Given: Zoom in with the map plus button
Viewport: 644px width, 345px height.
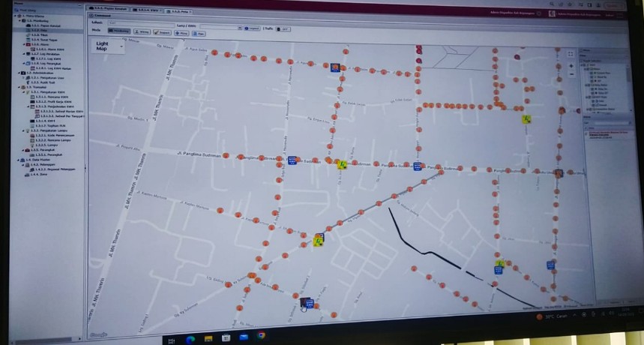Looking at the screenshot, I should pos(572,66).
